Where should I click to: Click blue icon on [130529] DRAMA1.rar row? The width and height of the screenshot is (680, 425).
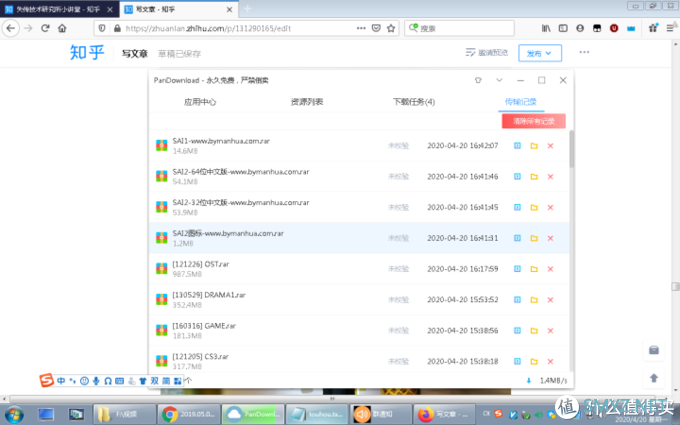click(x=517, y=300)
